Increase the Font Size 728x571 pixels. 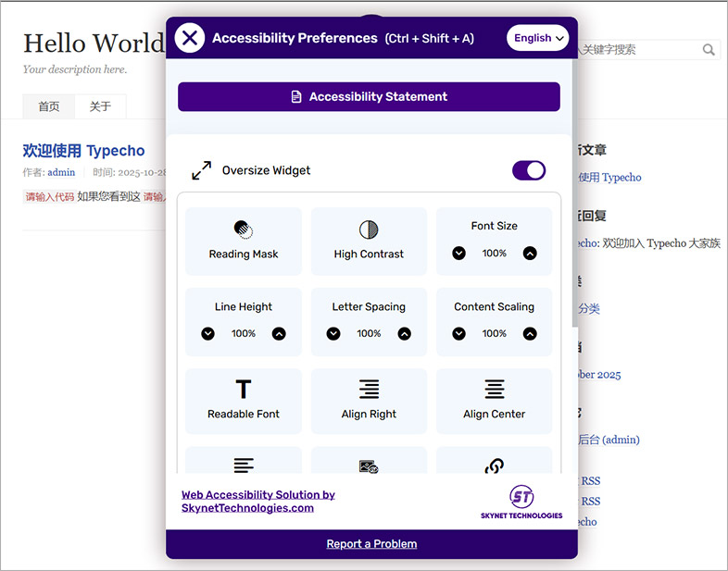[x=530, y=254]
